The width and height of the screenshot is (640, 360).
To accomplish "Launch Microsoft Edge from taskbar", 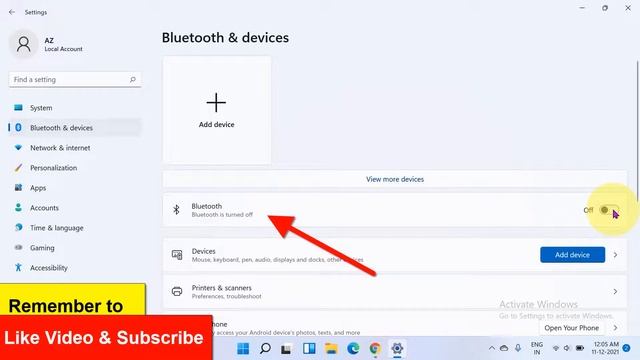I will pyautogui.click(x=353, y=349).
